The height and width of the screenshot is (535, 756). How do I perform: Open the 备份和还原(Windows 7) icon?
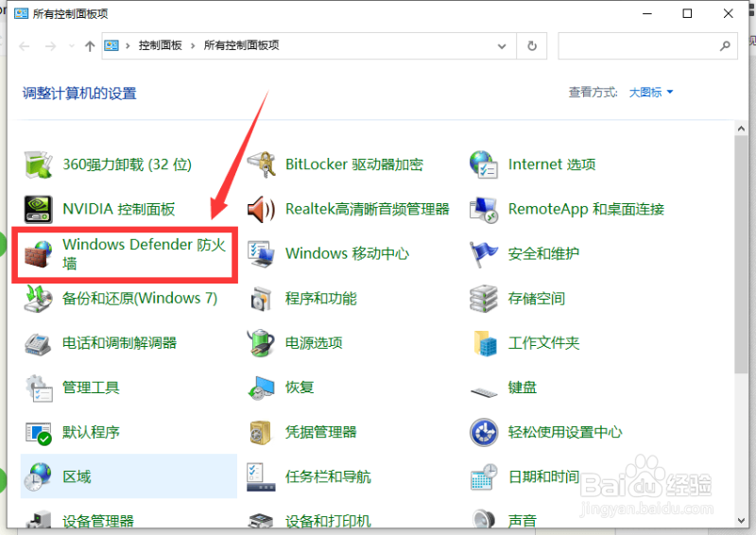[38, 298]
